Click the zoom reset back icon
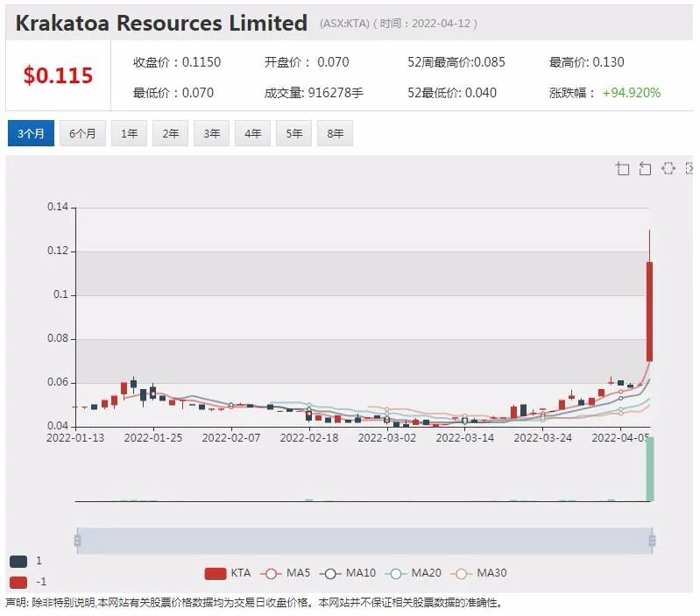 point(645,168)
